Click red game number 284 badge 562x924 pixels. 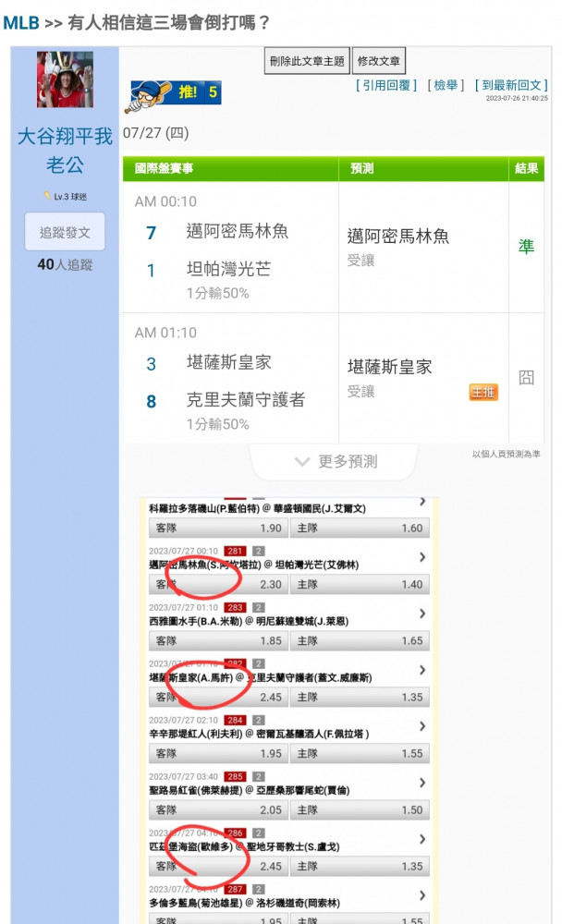236,720
